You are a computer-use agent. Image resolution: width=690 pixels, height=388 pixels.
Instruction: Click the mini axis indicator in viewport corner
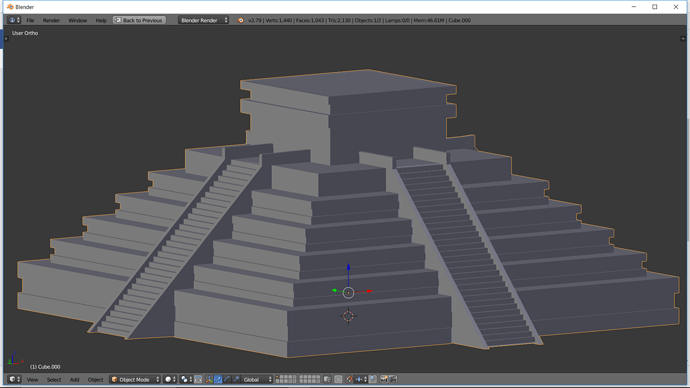click(15, 359)
